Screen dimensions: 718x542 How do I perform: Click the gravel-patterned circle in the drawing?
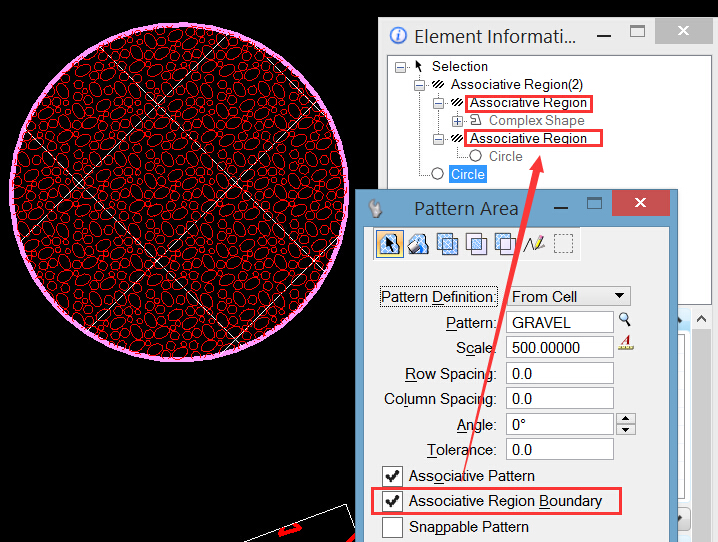tap(179, 192)
